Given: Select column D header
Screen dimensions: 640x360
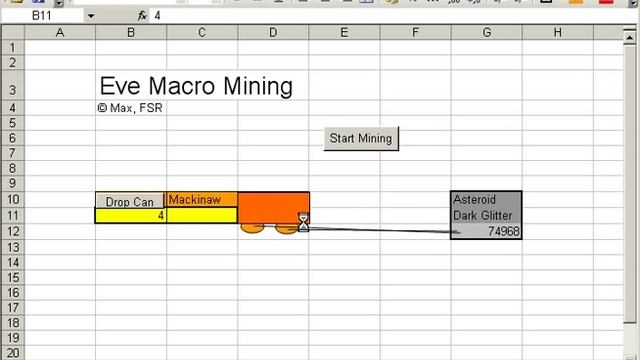Looking at the screenshot, I should tap(273, 32).
